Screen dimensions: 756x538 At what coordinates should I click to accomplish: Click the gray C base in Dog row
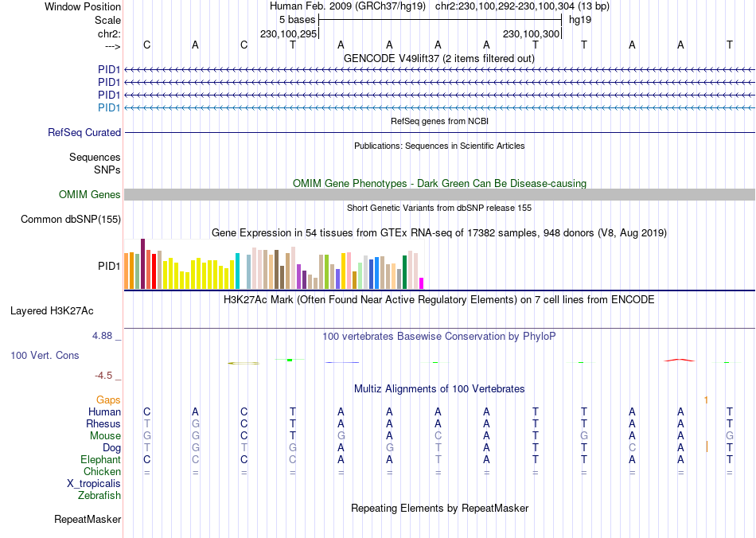click(632, 448)
